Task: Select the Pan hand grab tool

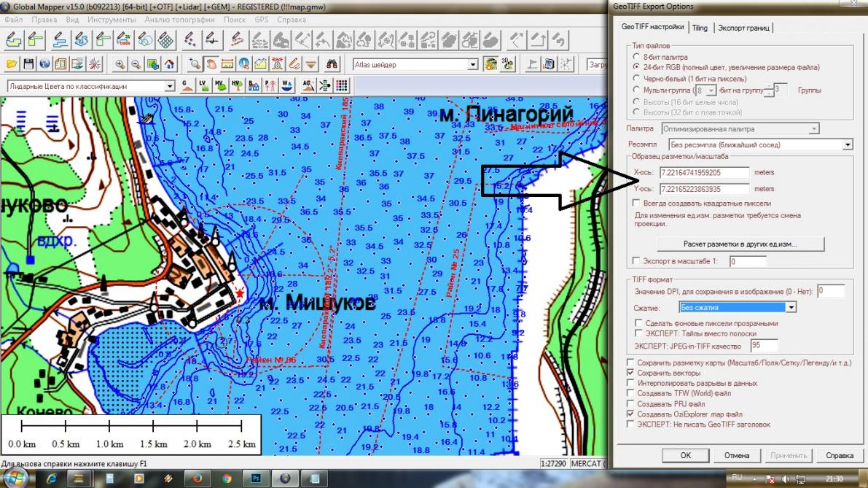Action: 210,64
